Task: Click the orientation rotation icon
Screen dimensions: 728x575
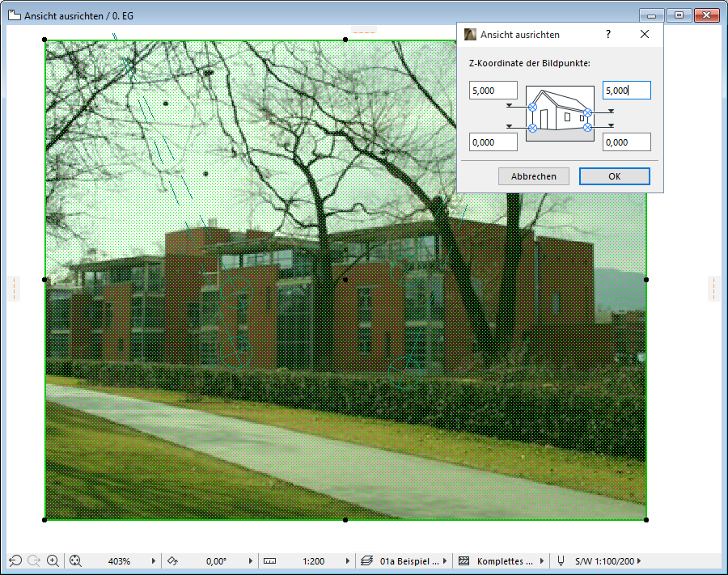Action: coord(172,560)
